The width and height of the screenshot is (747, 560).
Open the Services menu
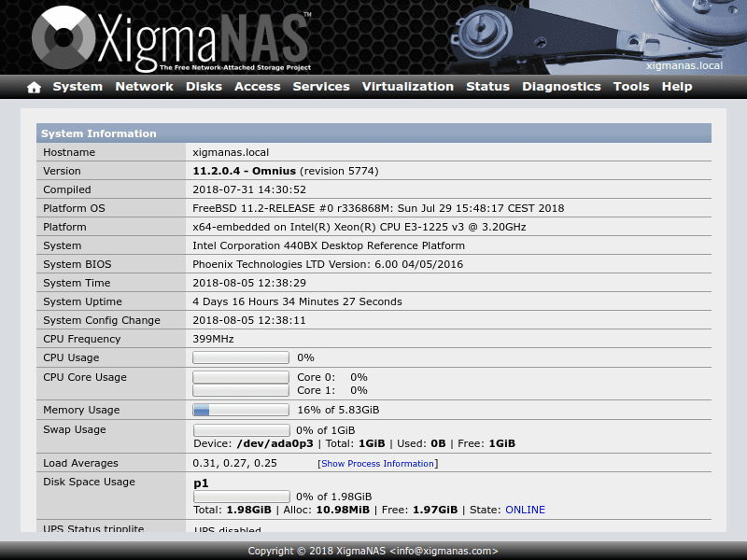pos(321,86)
